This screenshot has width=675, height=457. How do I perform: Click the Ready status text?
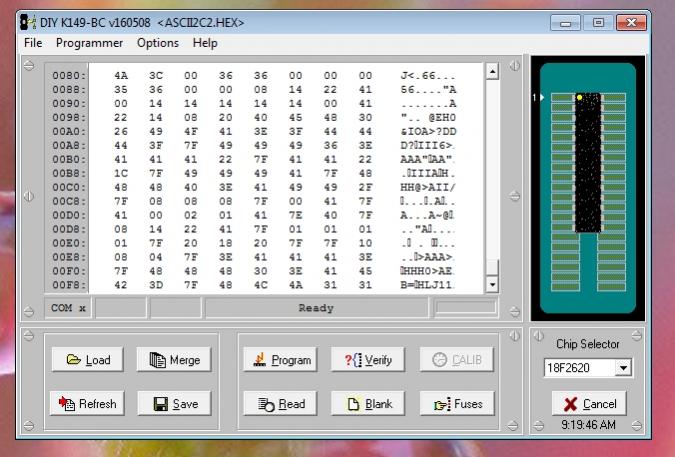click(316, 308)
